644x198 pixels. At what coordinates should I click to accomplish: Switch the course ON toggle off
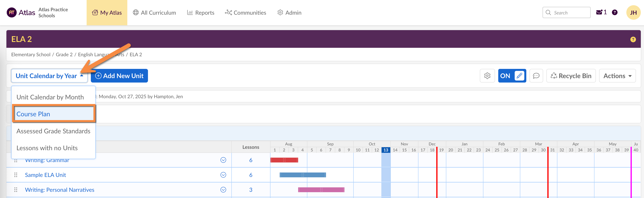(505, 76)
